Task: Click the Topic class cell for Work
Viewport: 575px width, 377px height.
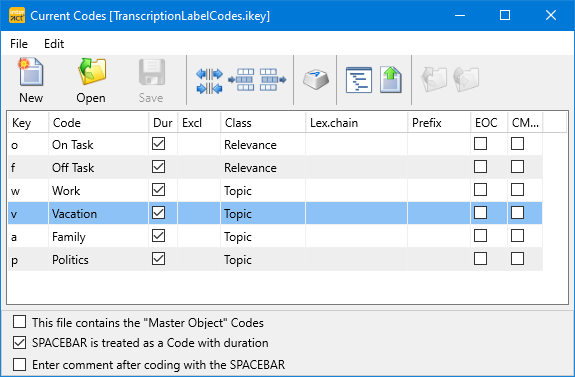Action: 263,190
